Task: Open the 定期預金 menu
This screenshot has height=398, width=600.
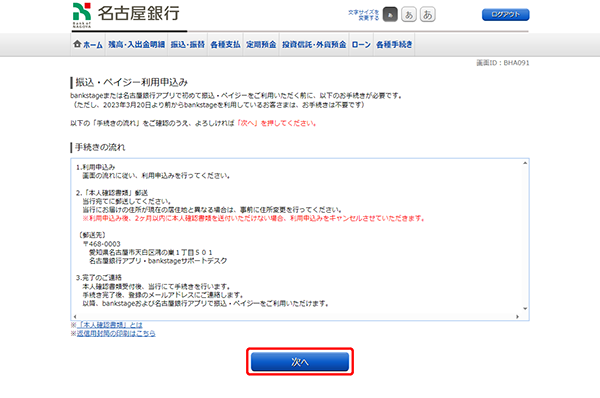Action: coord(261,45)
